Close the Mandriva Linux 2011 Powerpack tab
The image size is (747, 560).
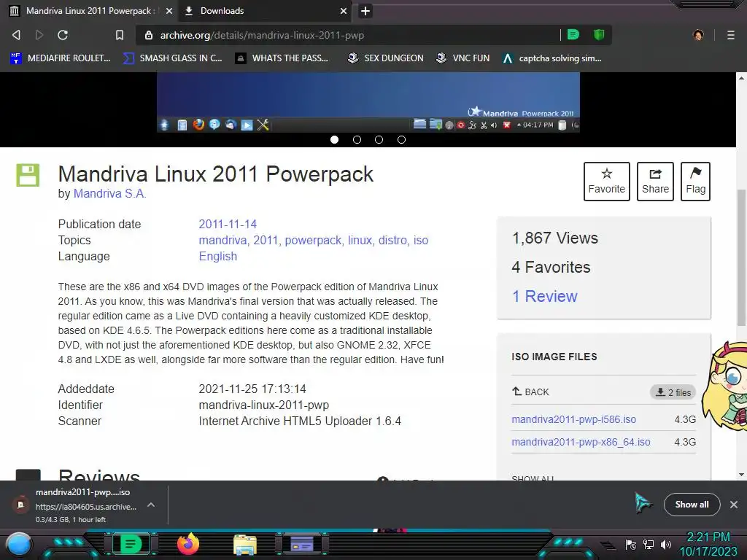[x=169, y=11]
